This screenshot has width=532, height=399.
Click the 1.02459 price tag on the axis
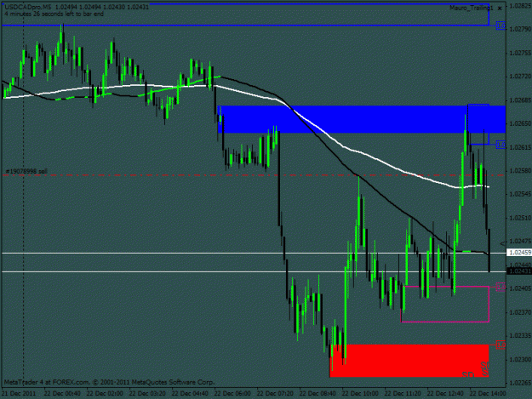pos(519,253)
